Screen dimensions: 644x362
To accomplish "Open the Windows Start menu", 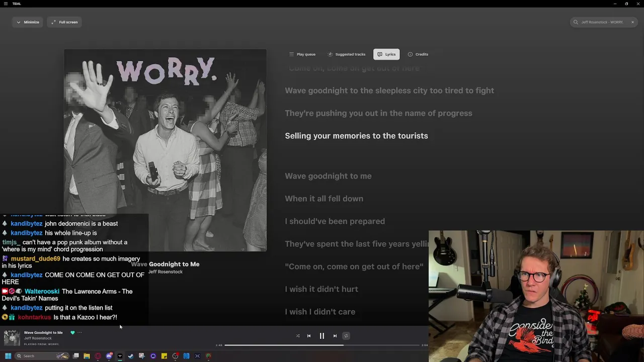I will coord(8,356).
